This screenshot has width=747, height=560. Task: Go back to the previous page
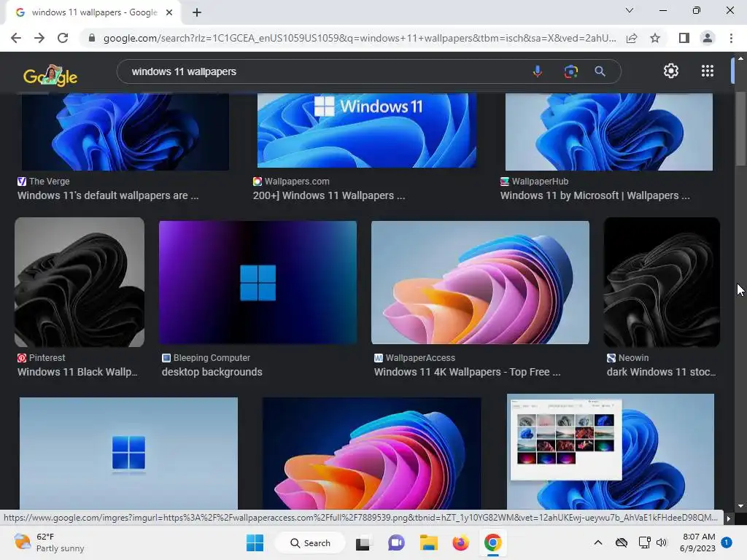pos(16,38)
